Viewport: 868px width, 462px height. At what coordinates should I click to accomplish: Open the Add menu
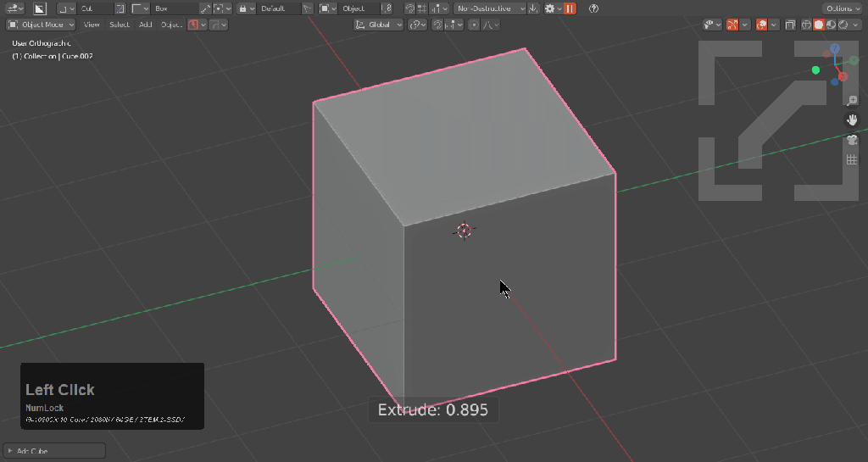[145, 25]
